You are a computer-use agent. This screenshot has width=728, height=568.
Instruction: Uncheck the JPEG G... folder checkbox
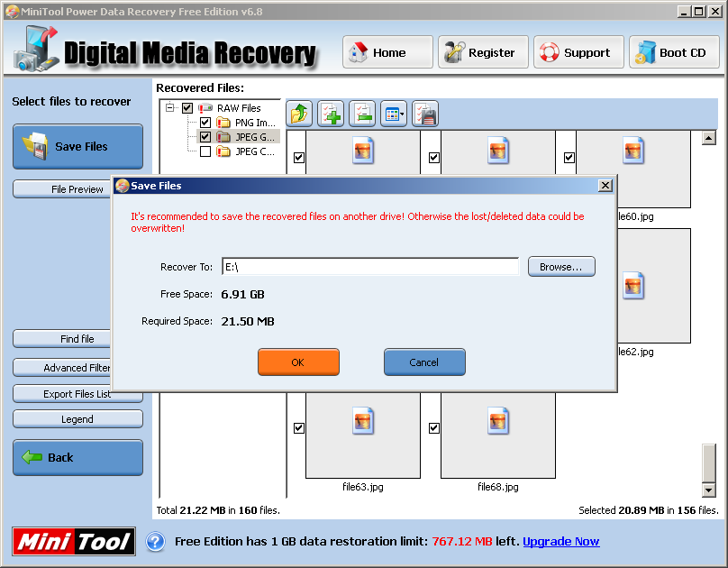pos(205,137)
